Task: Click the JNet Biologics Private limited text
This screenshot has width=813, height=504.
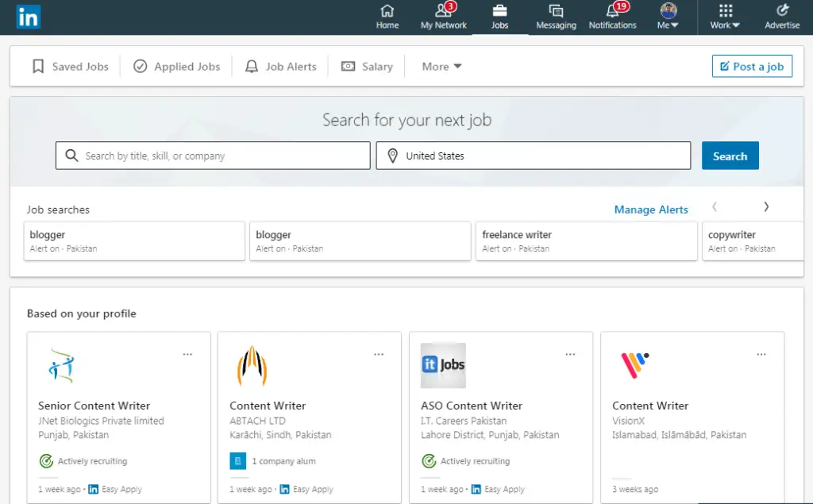Action: pyautogui.click(x=101, y=421)
